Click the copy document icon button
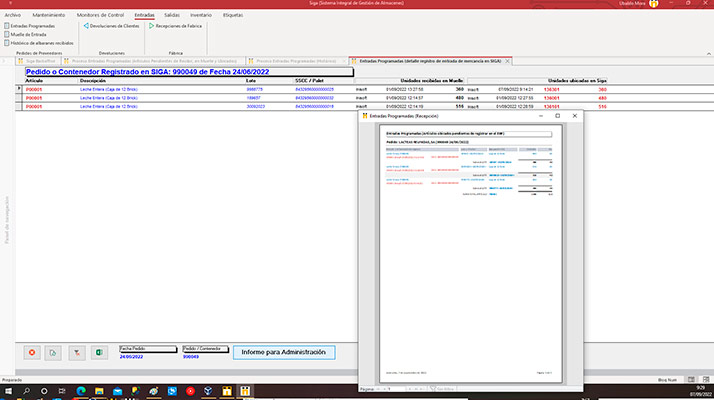Viewport: 714px width, 400px height. (54, 352)
